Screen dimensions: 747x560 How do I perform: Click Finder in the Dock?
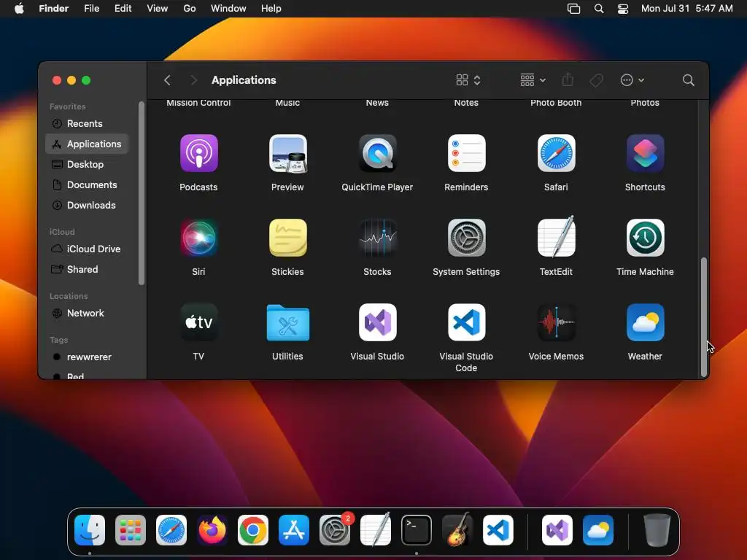(x=90, y=530)
